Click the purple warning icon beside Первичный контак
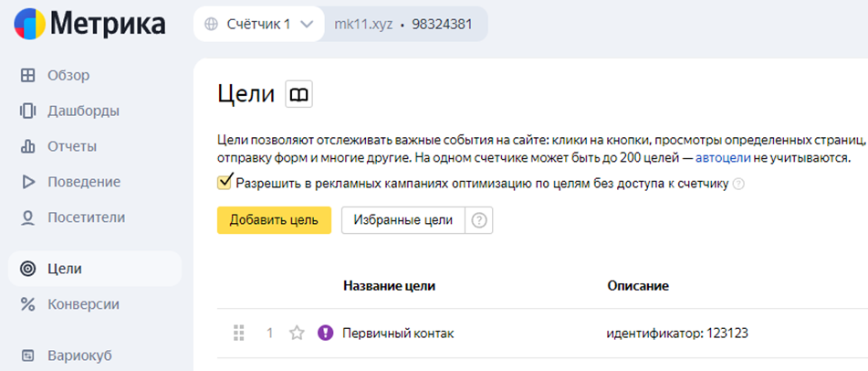Screen dimensions: 868x371 [x=326, y=333]
